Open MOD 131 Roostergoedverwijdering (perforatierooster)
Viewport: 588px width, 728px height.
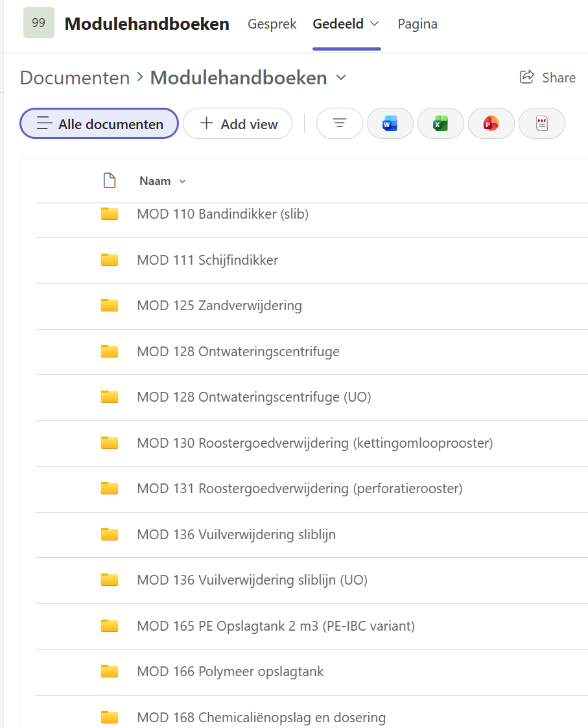300,489
